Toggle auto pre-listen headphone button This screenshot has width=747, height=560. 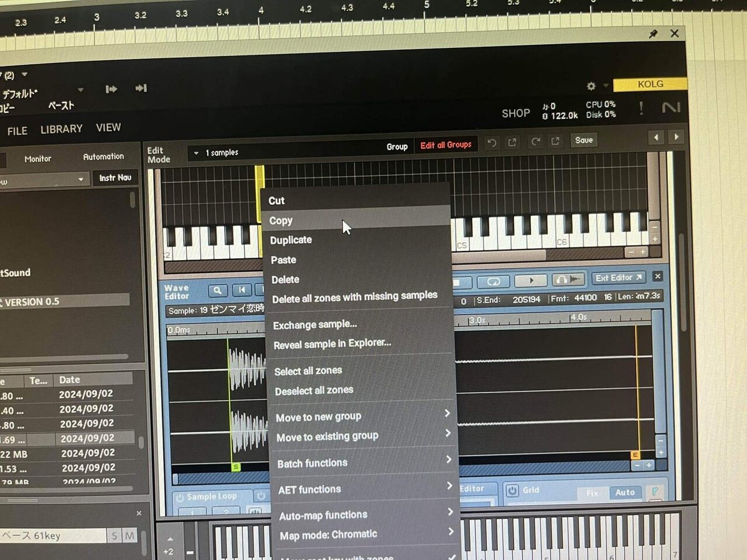coord(568,279)
